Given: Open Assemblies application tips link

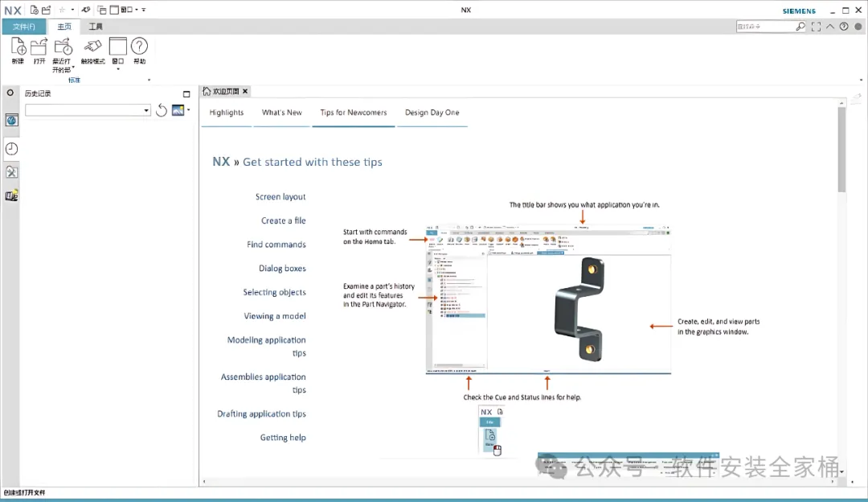Looking at the screenshot, I should click(263, 383).
